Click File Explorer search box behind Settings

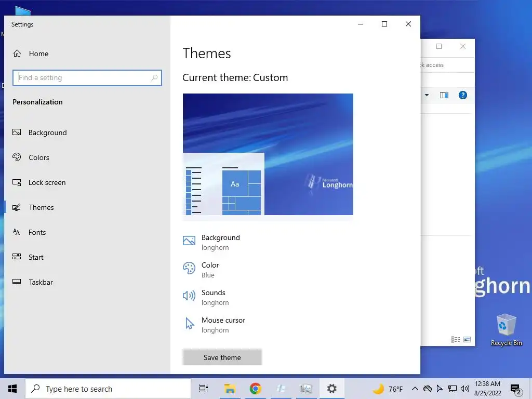coord(447,65)
